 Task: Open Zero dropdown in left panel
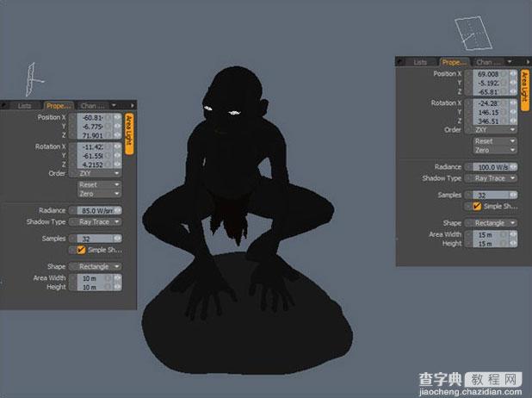click(99, 194)
